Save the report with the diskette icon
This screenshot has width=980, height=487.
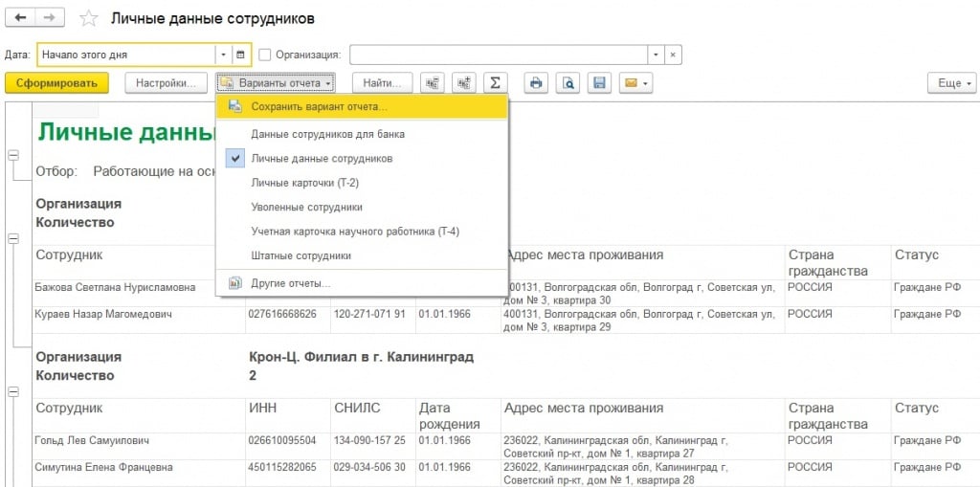tap(600, 83)
